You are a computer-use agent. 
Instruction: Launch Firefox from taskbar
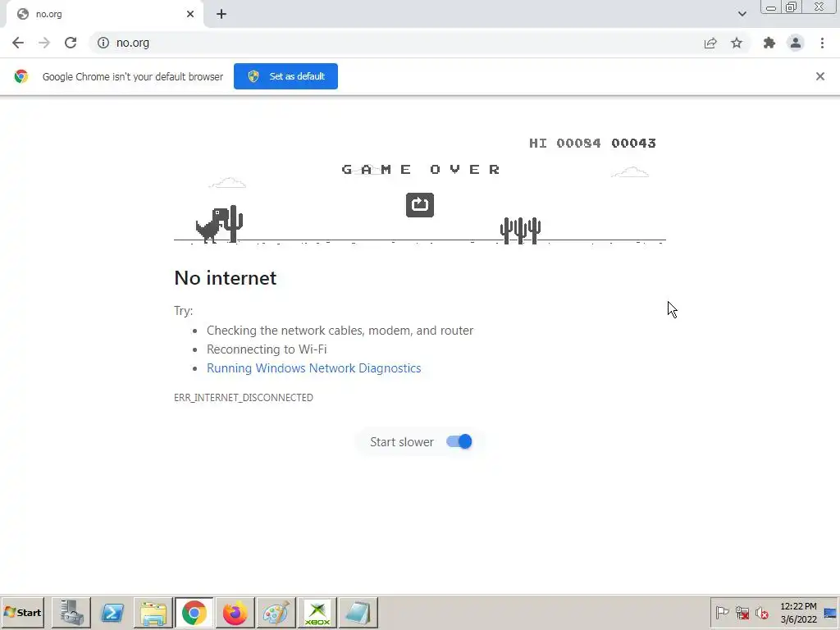(235, 612)
